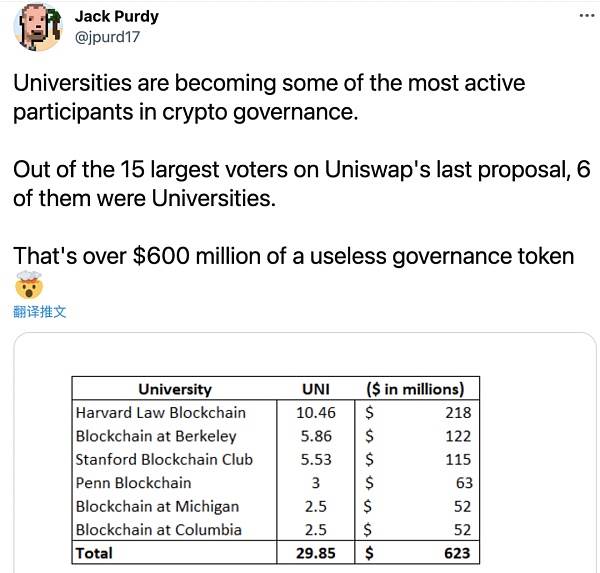Click the tweet text about Uniswap's proposal
The width and height of the screenshot is (600, 573).
(x=302, y=184)
